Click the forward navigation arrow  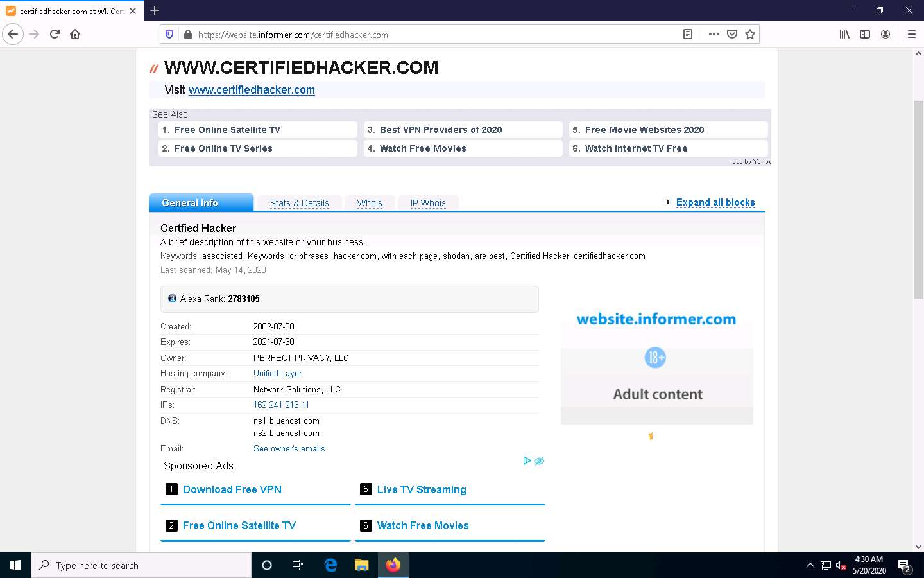coord(34,34)
